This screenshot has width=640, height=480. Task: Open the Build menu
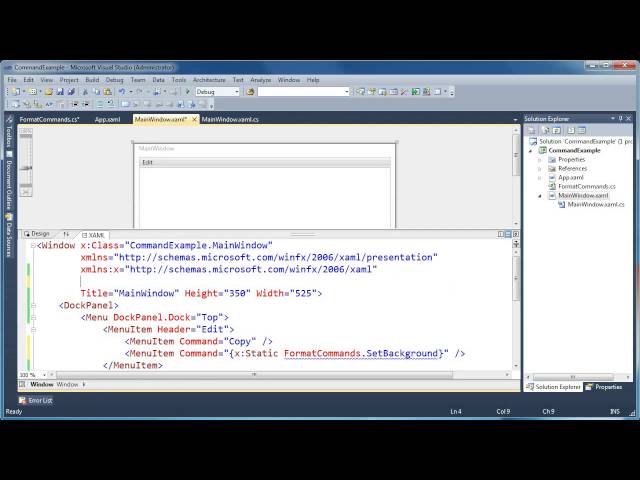point(92,80)
